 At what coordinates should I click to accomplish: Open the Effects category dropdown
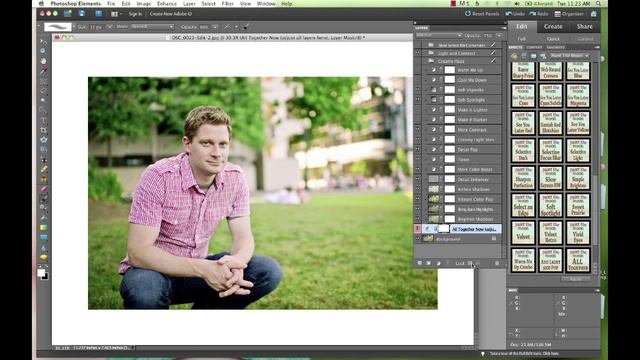(x=570, y=56)
